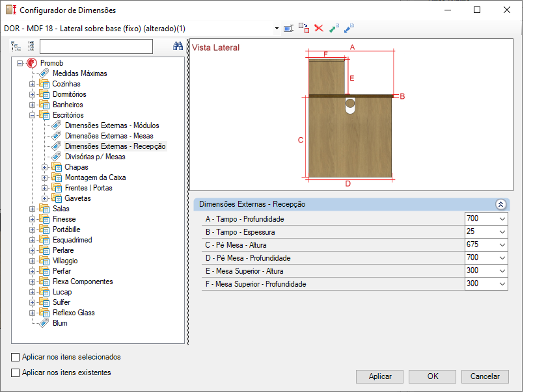533x392 pixels.
Task: Click the folder icon beside Portábille
Action: (44, 229)
